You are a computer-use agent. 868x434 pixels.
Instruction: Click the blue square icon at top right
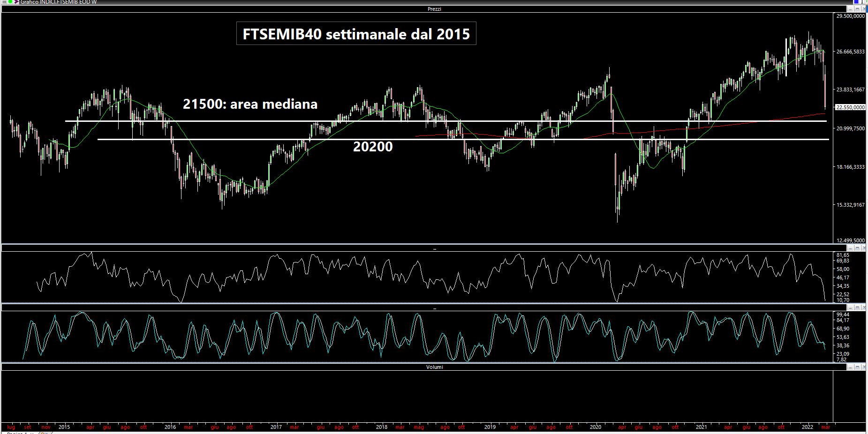[x=856, y=2]
